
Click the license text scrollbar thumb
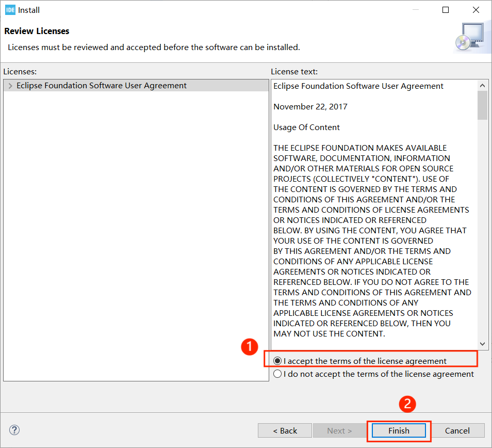482,105
